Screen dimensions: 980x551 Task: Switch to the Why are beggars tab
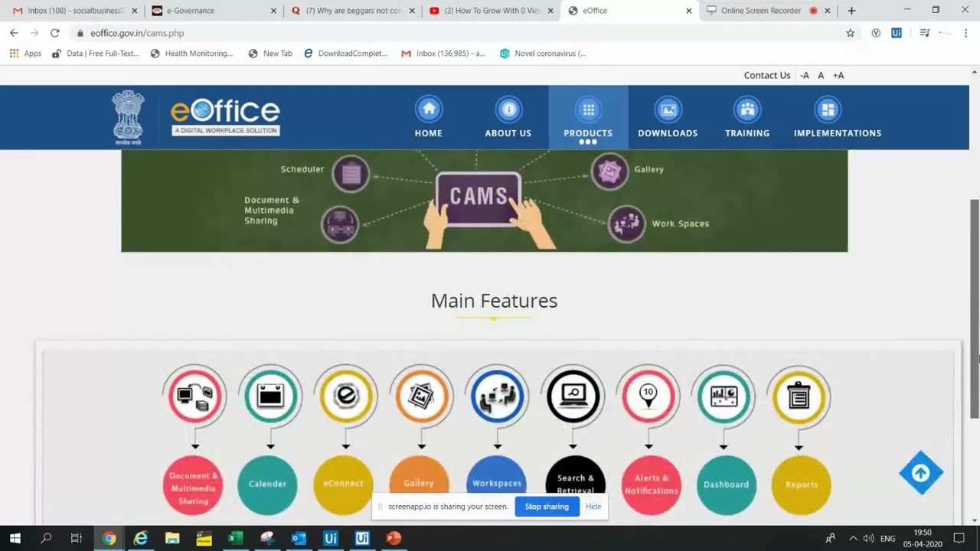coord(352,11)
